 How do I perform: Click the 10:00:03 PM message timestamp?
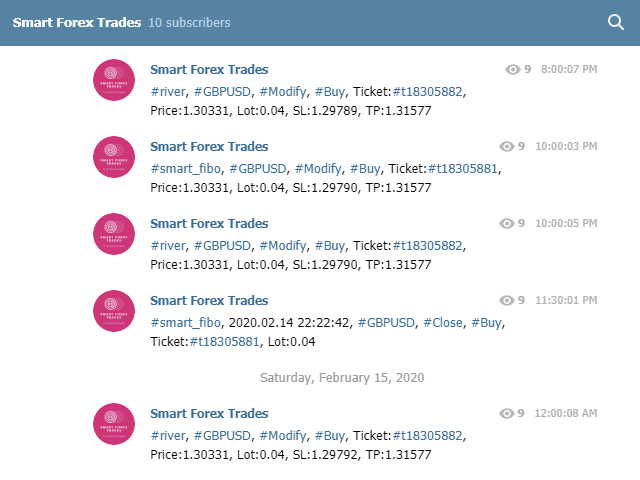point(566,147)
